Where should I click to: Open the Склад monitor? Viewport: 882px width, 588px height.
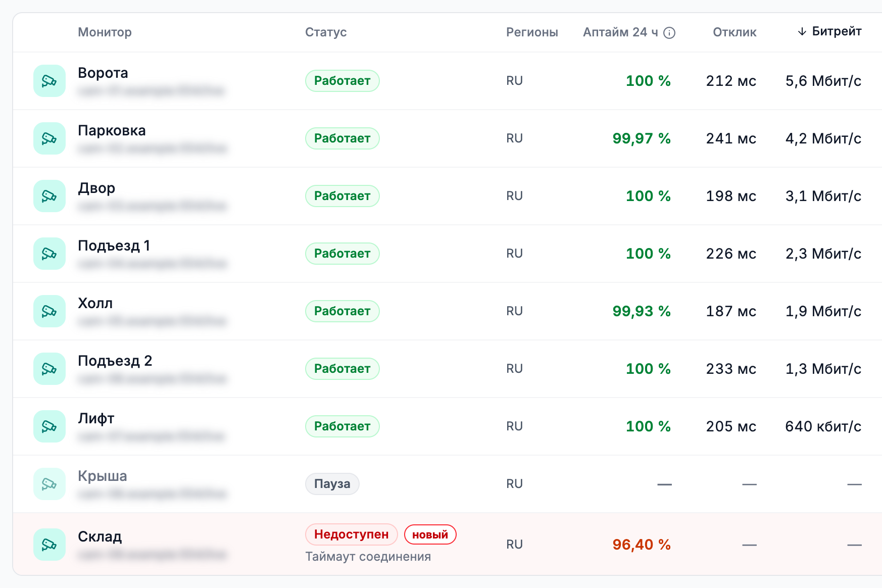[x=100, y=536]
